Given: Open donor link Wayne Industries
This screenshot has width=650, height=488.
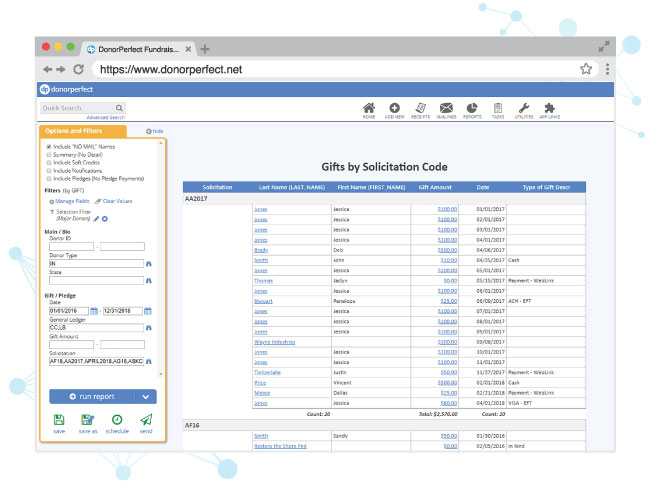Looking at the screenshot, I should pos(274,342).
